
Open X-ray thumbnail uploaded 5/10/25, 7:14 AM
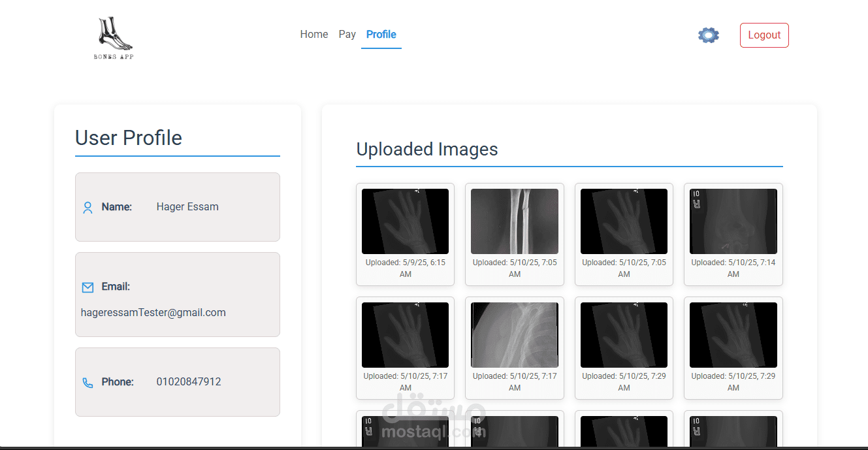click(733, 221)
